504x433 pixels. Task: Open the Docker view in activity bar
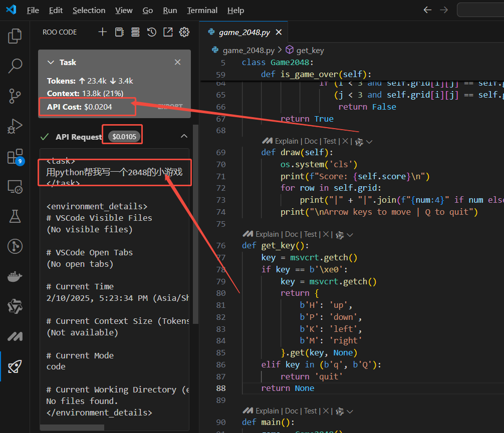tap(15, 277)
